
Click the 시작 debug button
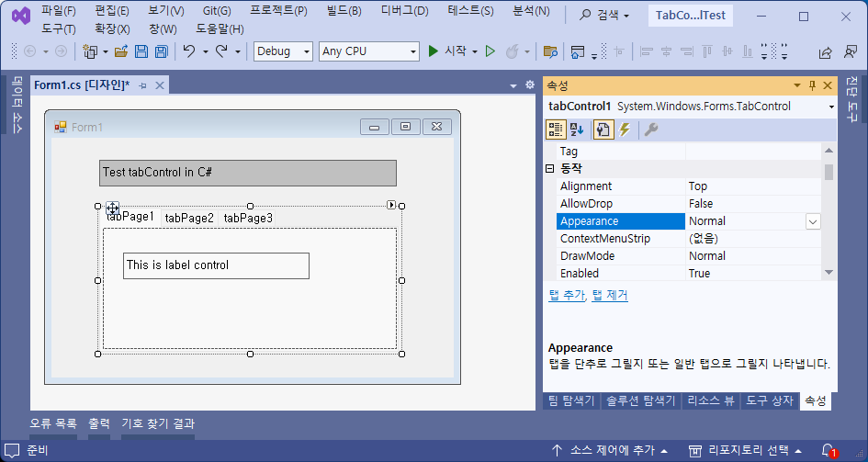click(447, 51)
